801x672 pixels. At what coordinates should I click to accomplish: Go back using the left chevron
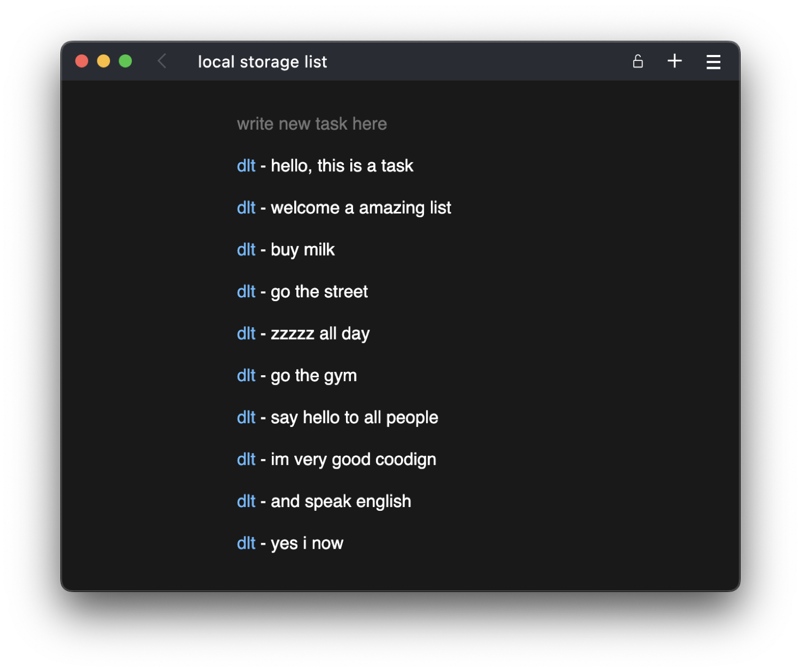162,61
